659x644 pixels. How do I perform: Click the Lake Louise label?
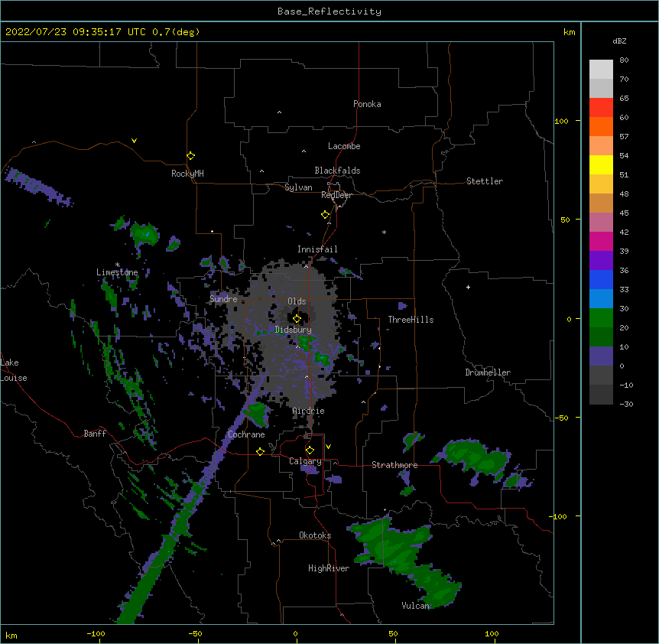14,370
